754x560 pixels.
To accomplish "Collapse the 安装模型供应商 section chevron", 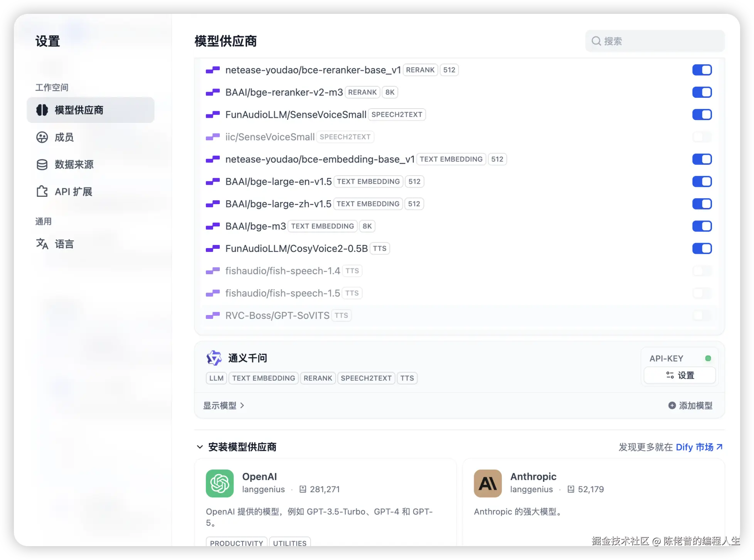I will click(200, 447).
